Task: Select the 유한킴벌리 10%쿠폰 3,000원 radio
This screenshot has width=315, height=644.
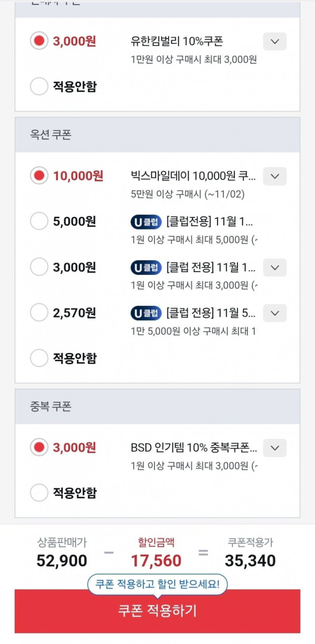Action: click(x=39, y=41)
